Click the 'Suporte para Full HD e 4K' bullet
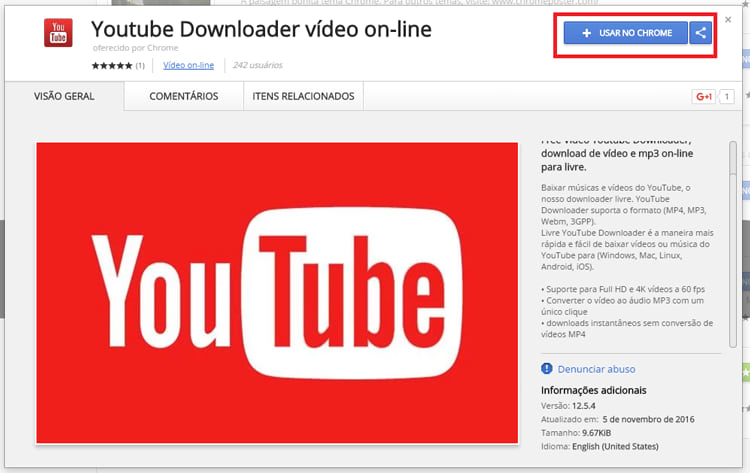This screenshot has height=473, width=750. 623,289
